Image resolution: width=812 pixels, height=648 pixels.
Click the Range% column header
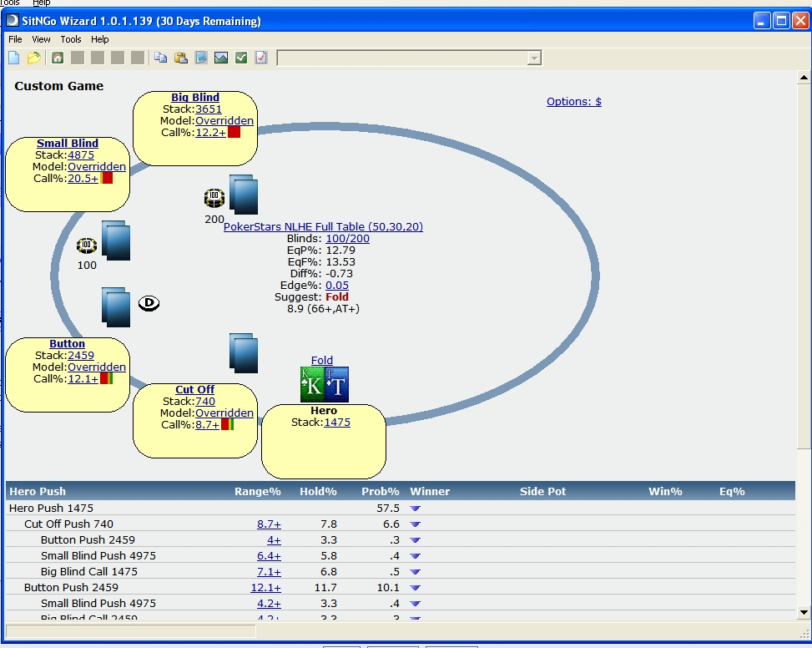(x=257, y=492)
